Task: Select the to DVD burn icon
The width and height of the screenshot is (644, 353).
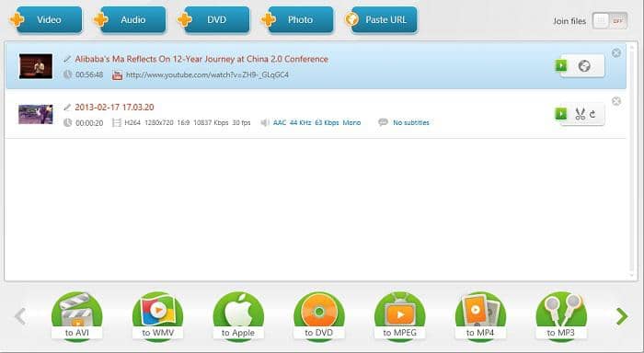Action: tap(319, 315)
